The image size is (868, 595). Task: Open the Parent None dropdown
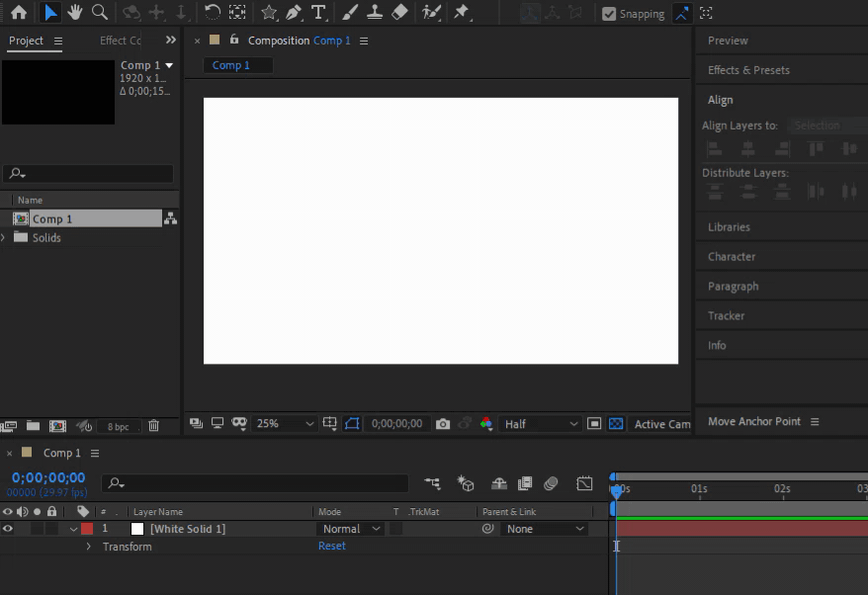544,529
